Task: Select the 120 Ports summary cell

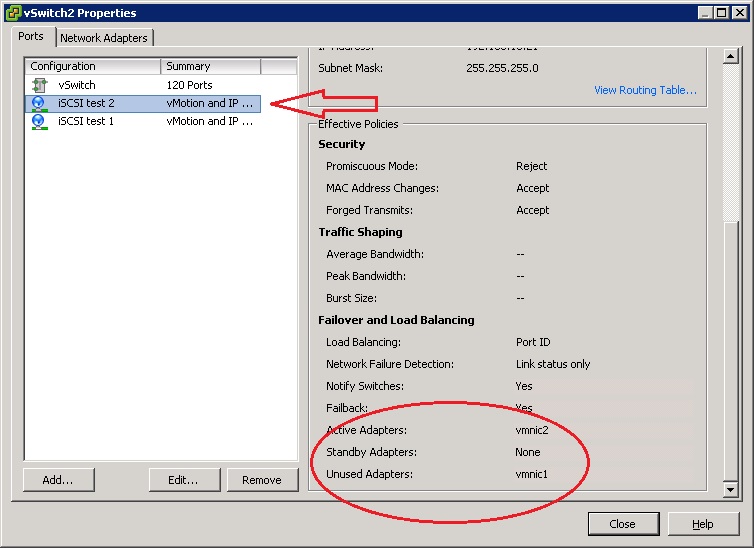Action: click(x=189, y=86)
